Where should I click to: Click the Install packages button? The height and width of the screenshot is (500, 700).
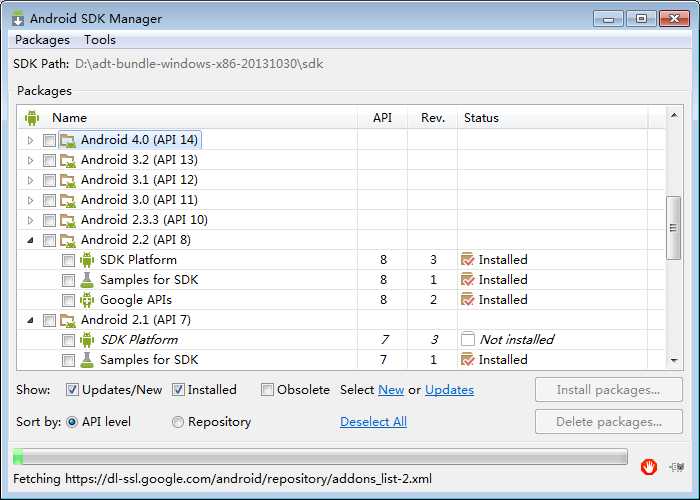(x=609, y=390)
